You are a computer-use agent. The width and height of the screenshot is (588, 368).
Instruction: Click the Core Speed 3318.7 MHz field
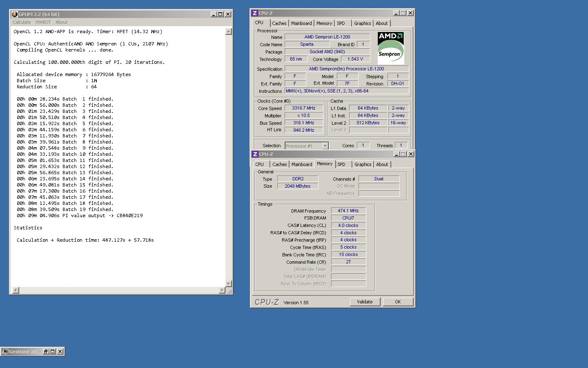pyautogui.click(x=304, y=108)
